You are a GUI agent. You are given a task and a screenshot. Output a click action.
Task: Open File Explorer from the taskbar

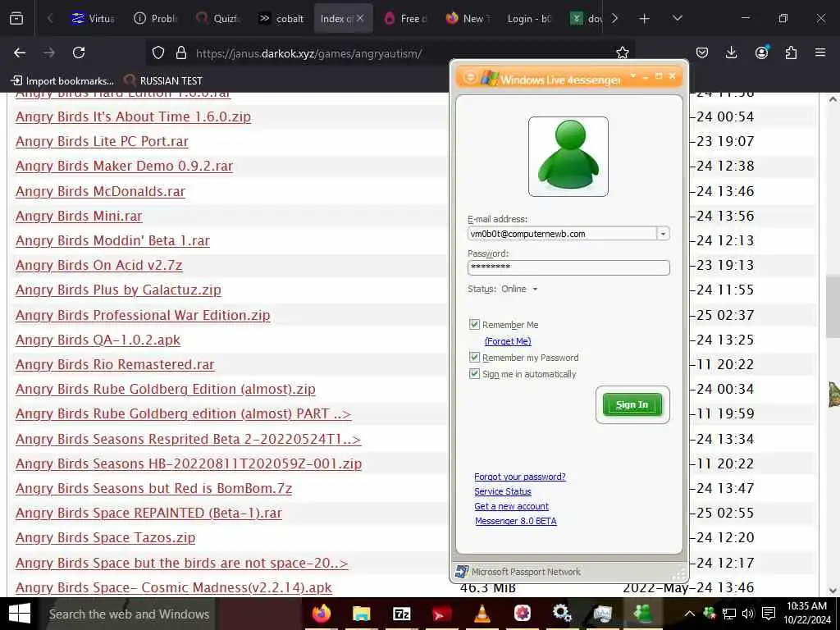tap(362, 614)
